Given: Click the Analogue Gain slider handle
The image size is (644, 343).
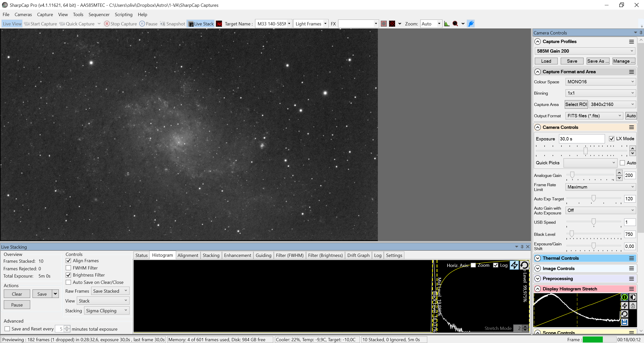Looking at the screenshot, I should pos(572,175).
